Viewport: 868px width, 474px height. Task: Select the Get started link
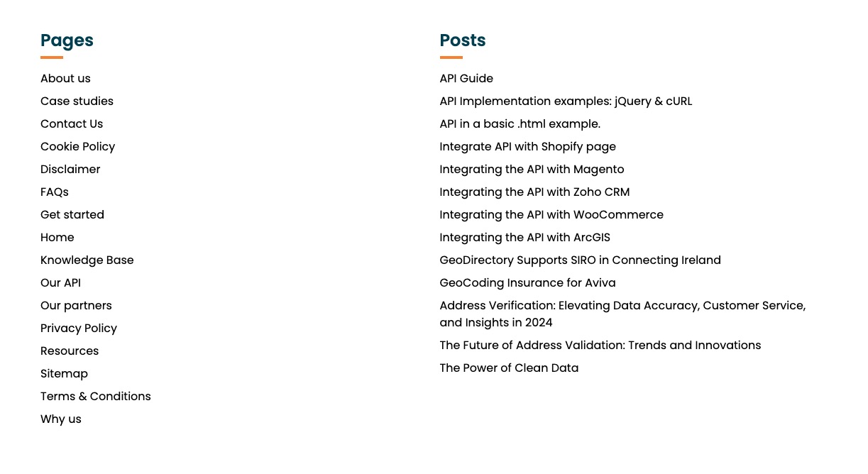point(72,214)
